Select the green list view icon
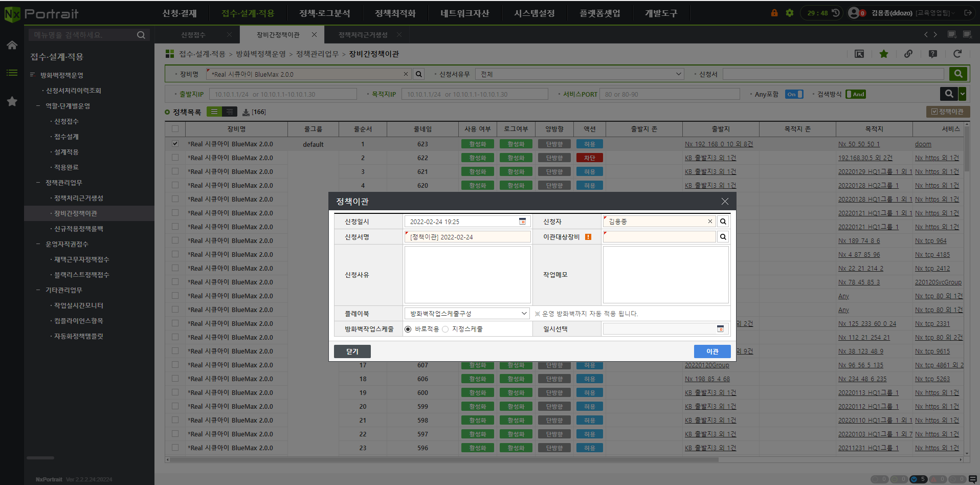 214,112
